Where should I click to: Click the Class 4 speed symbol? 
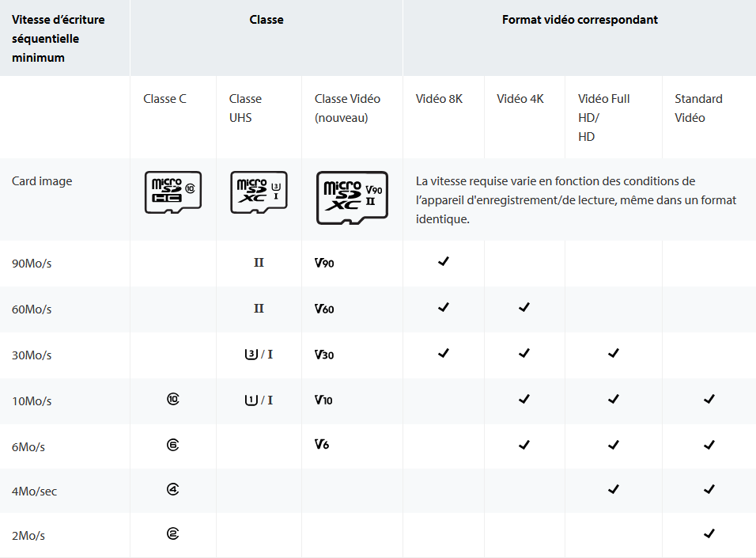pos(173,489)
